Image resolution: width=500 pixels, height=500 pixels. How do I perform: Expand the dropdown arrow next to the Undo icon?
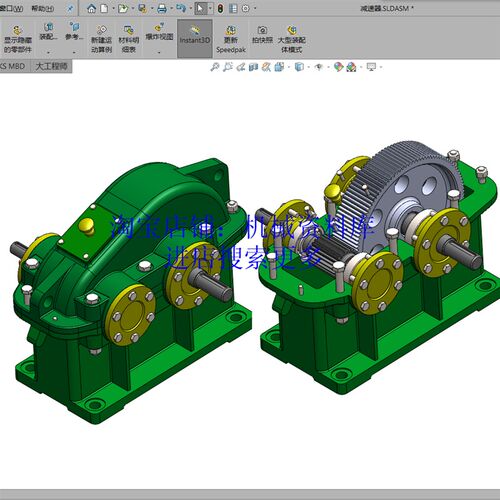click(x=190, y=8)
